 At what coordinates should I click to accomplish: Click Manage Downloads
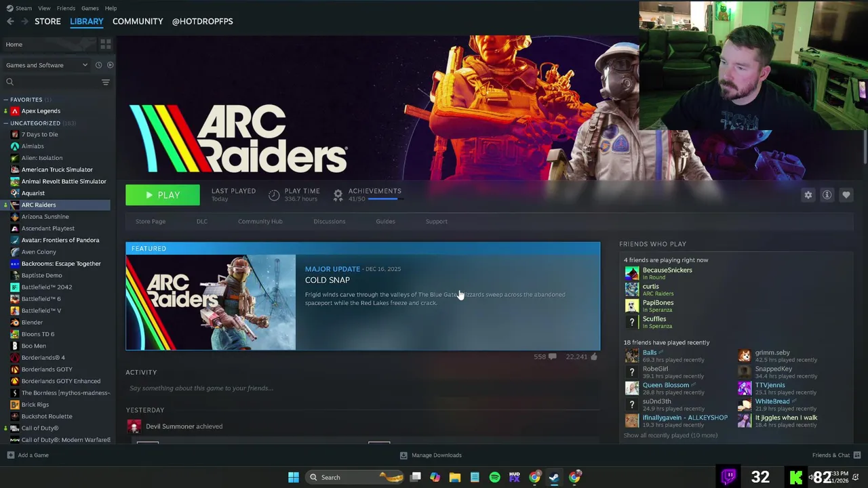[431, 455]
